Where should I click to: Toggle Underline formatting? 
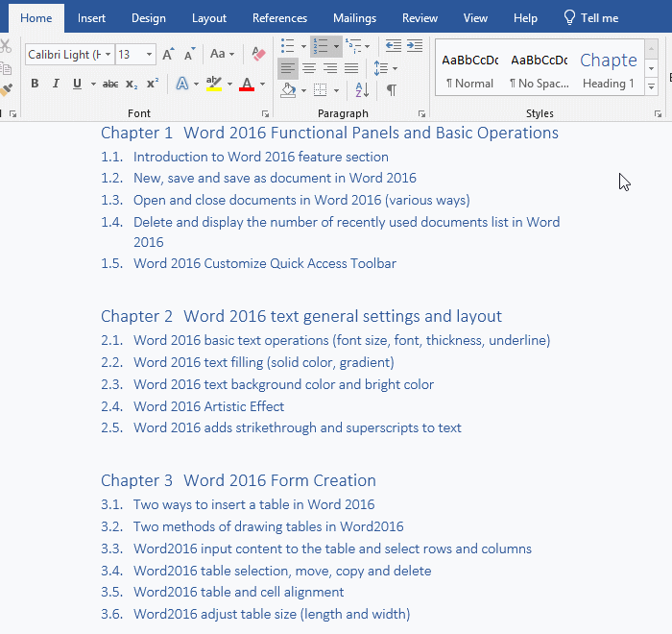click(77, 84)
